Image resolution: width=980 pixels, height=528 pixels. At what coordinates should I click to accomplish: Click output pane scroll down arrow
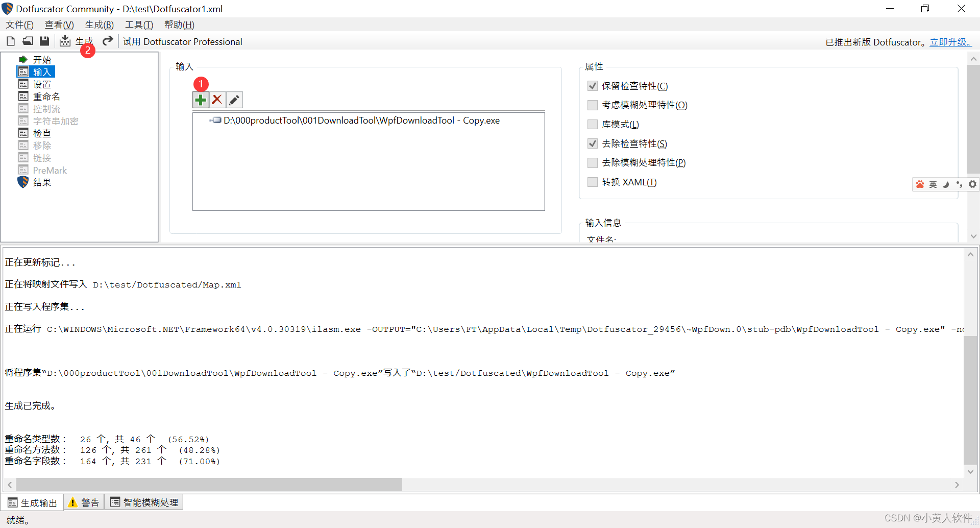(x=970, y=471)
